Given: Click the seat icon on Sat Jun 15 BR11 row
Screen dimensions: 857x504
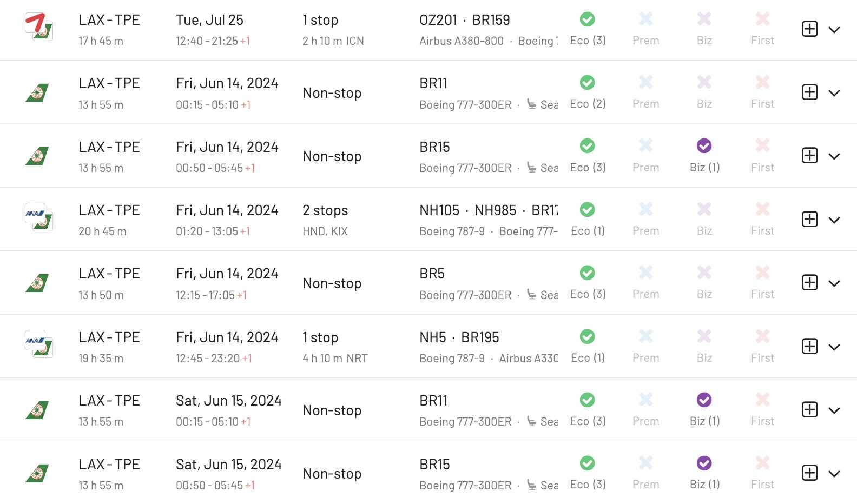Looking at the screenshot, I should point(532,421).
